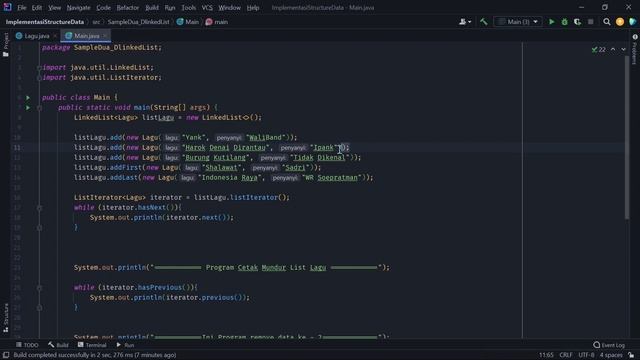
Task: Open the Event Log
Action: click(609, 345)
